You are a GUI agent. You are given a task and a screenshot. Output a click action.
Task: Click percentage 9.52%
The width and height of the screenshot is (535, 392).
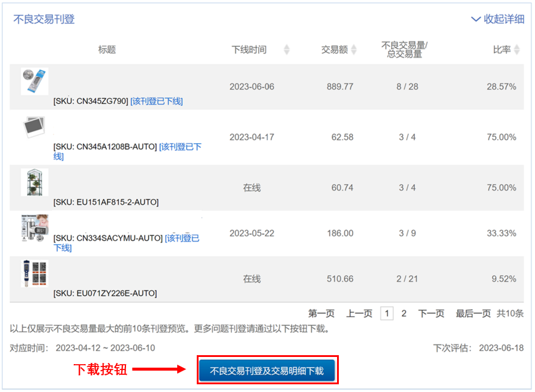(503, 279)
